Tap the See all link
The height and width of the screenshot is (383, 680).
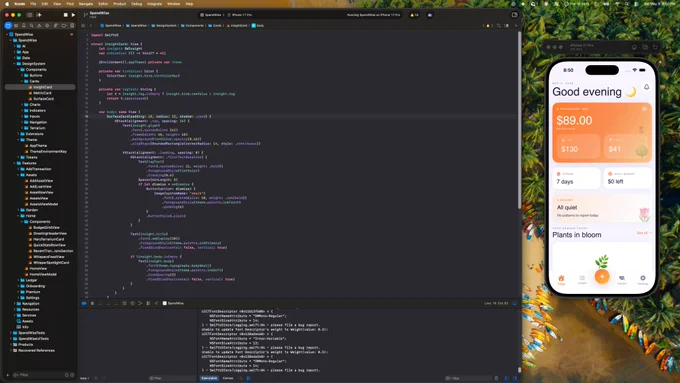[644, 233]
